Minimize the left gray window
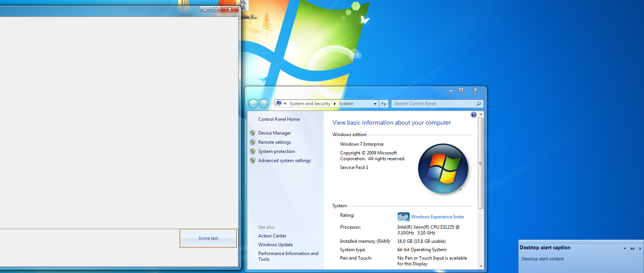 (x=205, y=9)
